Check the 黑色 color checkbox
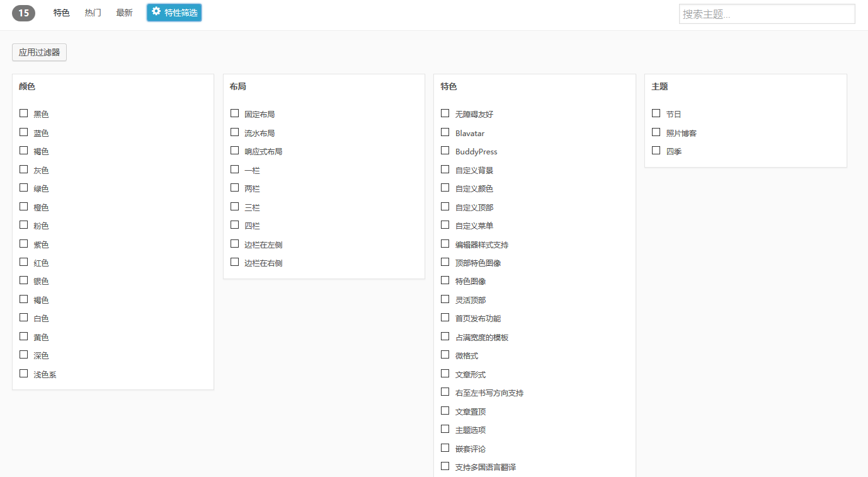This screenshot has width=868, height=477. (24, 113)
